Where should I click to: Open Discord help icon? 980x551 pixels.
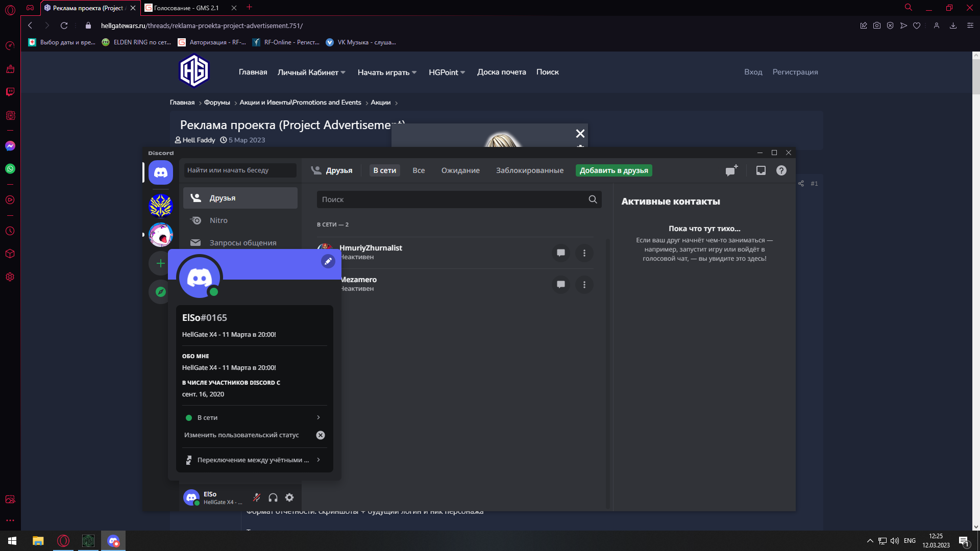coord(781,170)
